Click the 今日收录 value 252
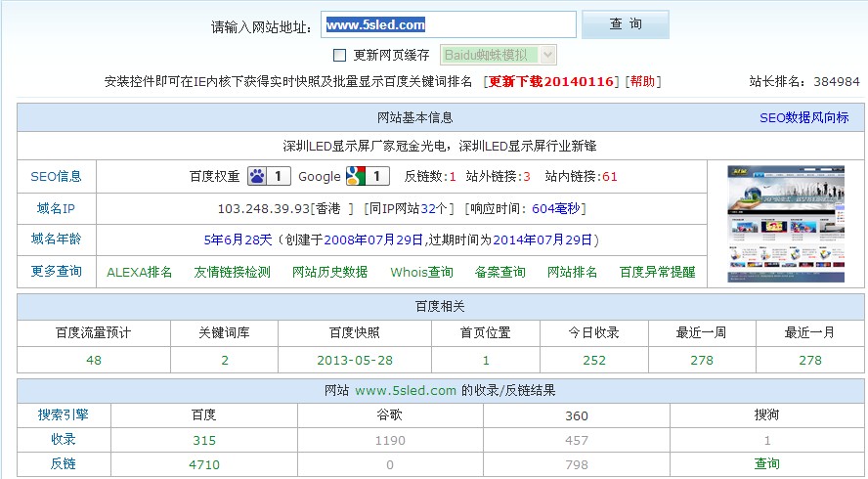The image size is (868, 479). tap(594, 360)
